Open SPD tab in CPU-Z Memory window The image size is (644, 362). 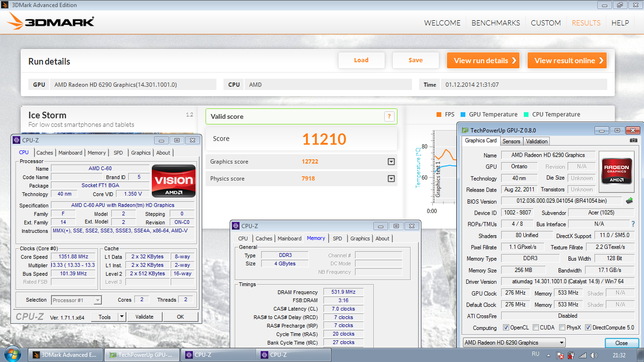coord(337,239)
